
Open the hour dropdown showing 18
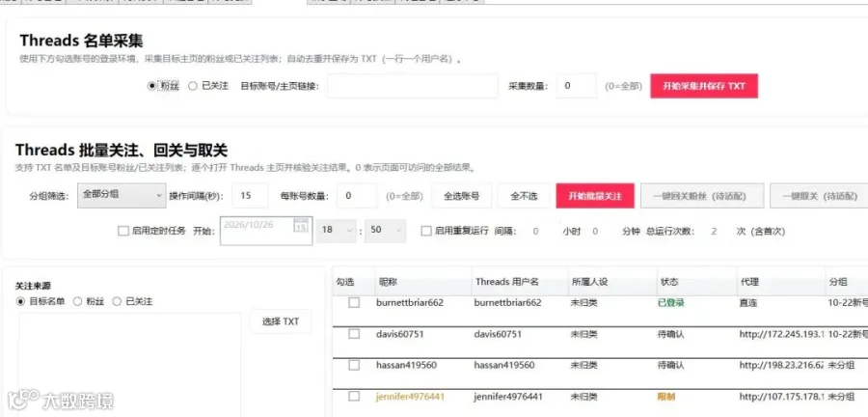click(x=337, y=231)
